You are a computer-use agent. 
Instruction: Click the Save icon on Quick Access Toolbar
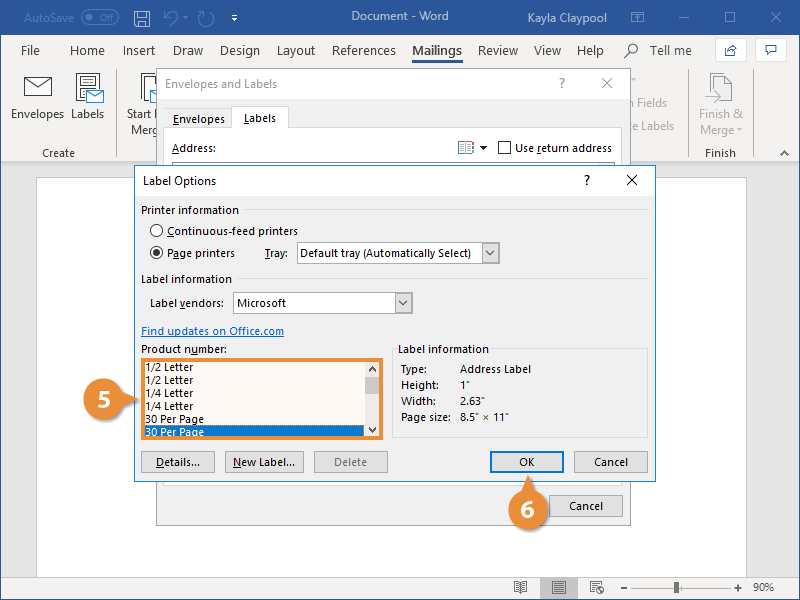point(141,17)
